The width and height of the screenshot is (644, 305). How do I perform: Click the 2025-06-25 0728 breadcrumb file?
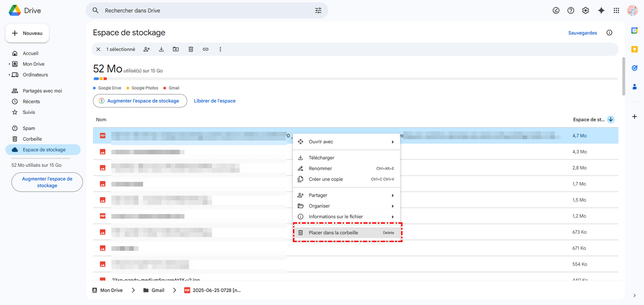213,290
